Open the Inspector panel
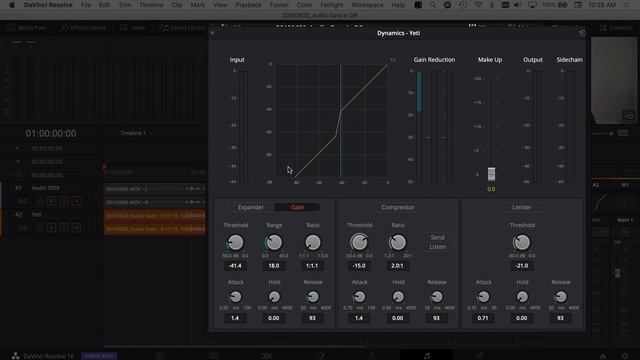Screen dimensions: 640x360 click(x=616, y=28)
